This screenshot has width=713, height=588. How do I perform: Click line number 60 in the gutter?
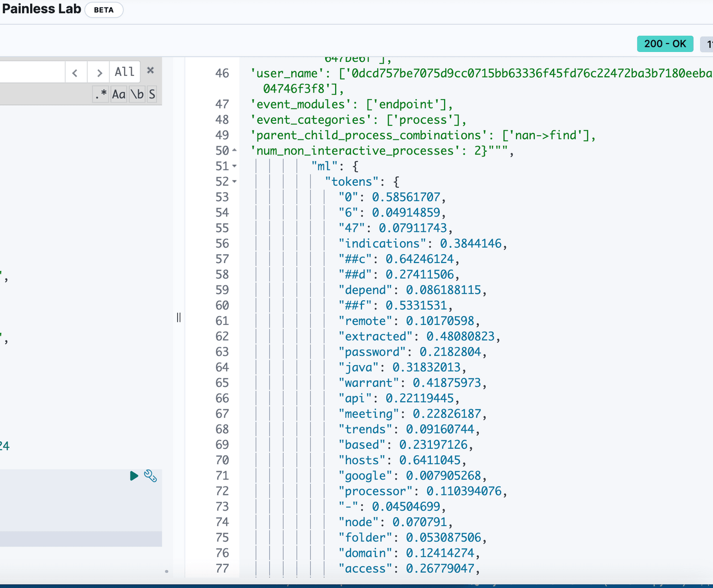222,306
